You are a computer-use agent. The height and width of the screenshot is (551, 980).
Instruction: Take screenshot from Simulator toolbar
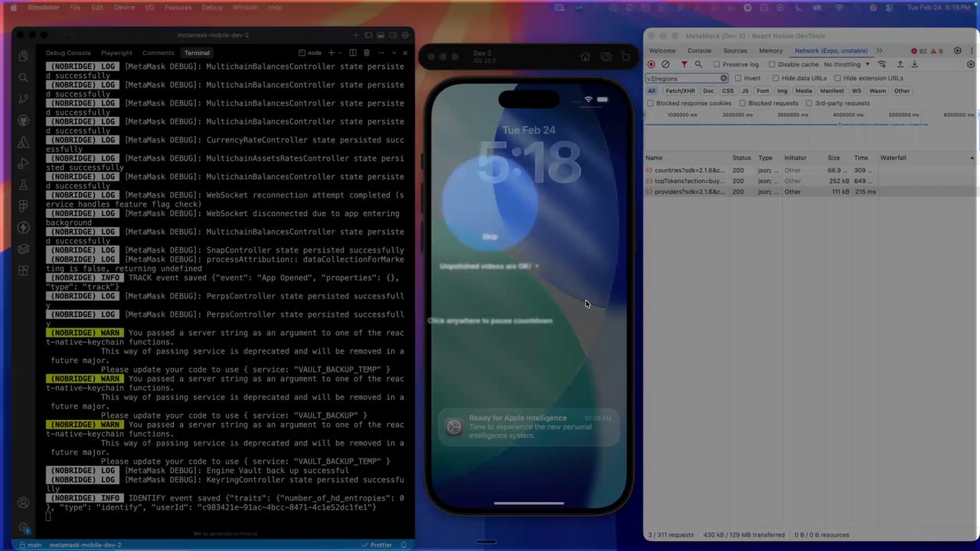coord(606,57)
